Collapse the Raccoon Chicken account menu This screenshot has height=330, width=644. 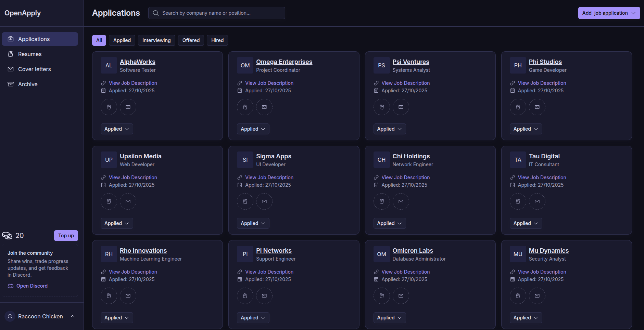(72, 316)
